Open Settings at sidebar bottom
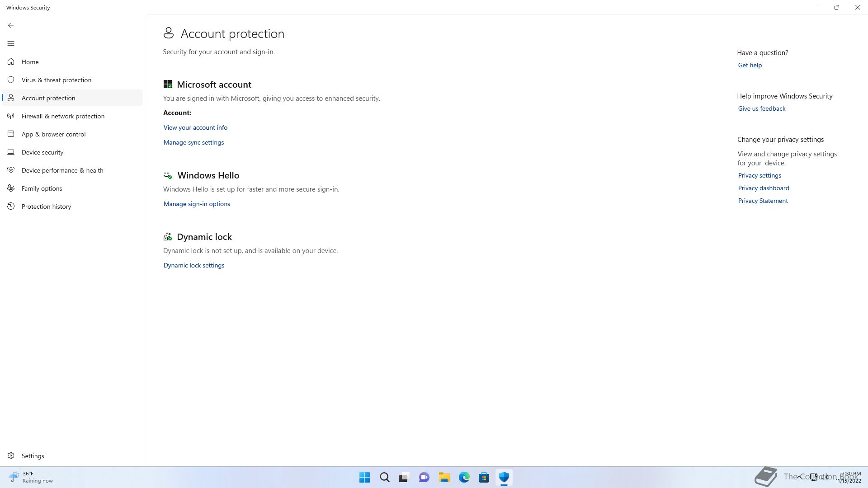Screen dimensions: 868x488 click(72, 455)
